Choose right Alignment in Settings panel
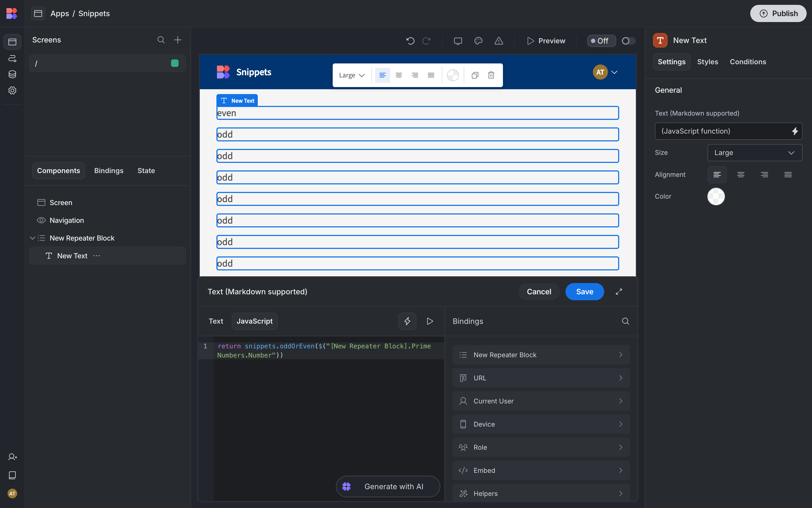This screenshot has height=508, width=812. pyautogui.click(x=764, y=175)
